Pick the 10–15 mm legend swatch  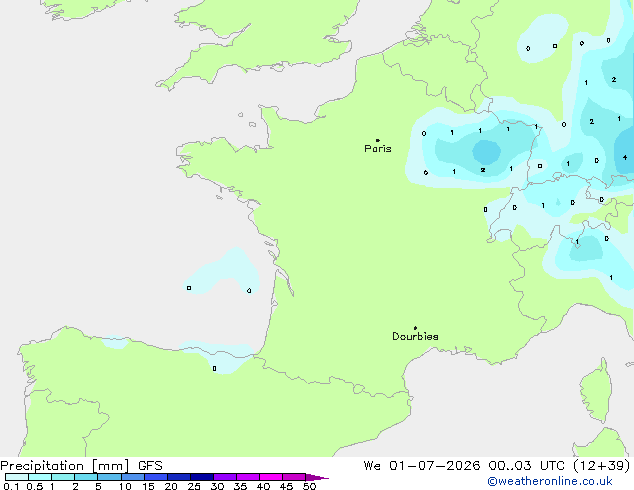133,477
